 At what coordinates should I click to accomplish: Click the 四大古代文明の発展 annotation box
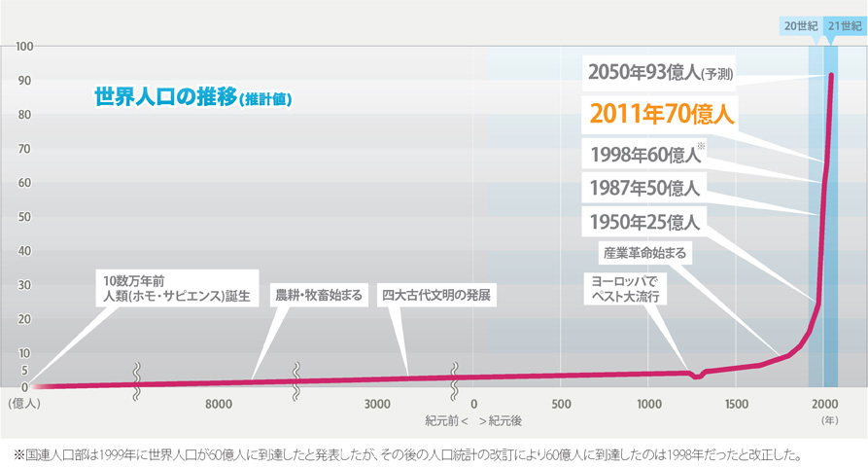[436, 295]
